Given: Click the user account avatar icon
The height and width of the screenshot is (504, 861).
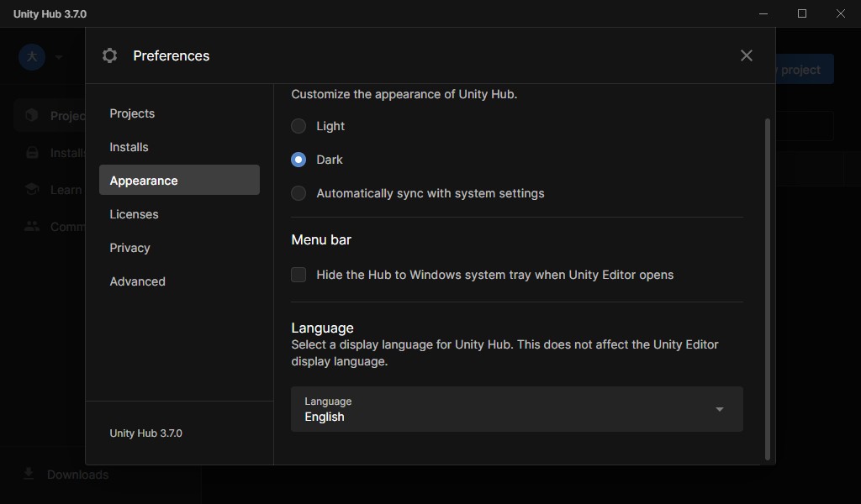Looking at the screenshot, I should 32,57.
